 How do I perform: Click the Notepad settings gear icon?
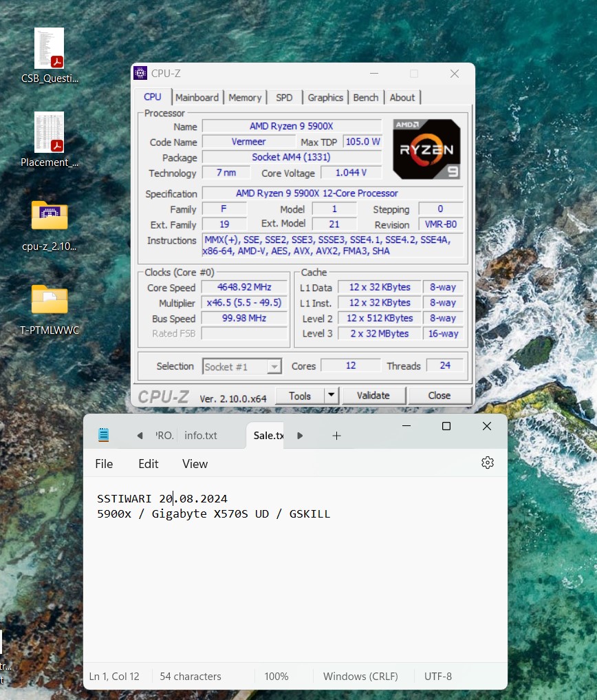(488, 463)
